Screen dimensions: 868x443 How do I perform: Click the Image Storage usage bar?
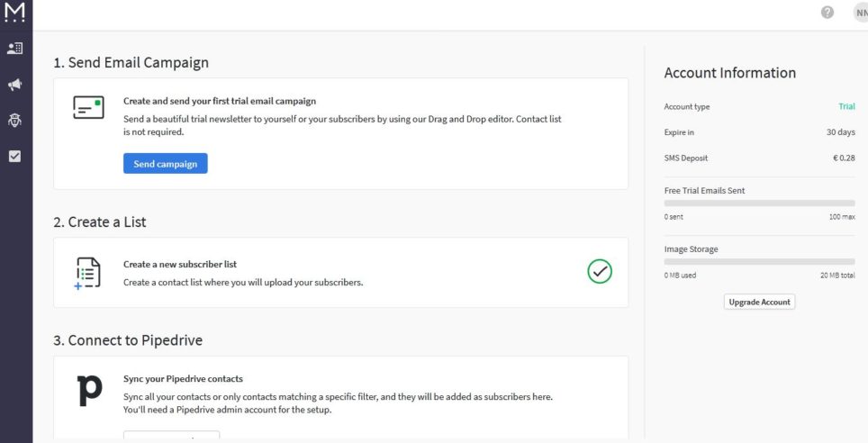(x=760, y=261)
